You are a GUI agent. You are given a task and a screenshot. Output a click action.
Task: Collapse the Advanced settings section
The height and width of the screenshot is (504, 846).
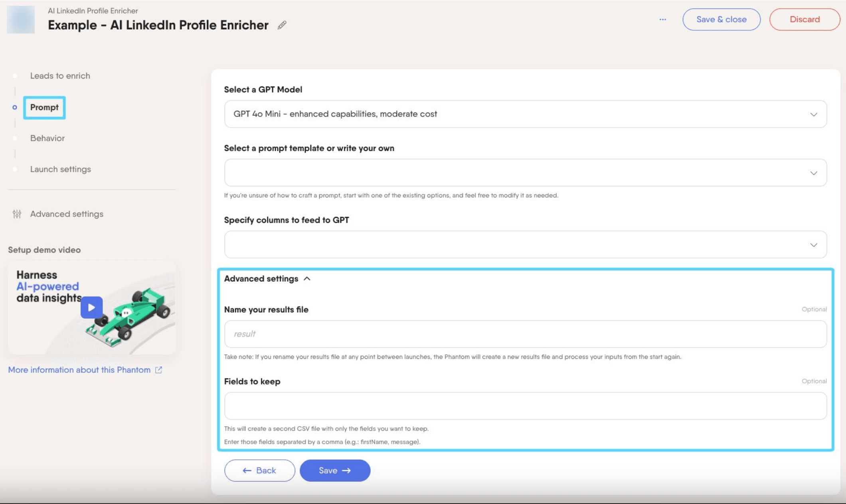267,279
